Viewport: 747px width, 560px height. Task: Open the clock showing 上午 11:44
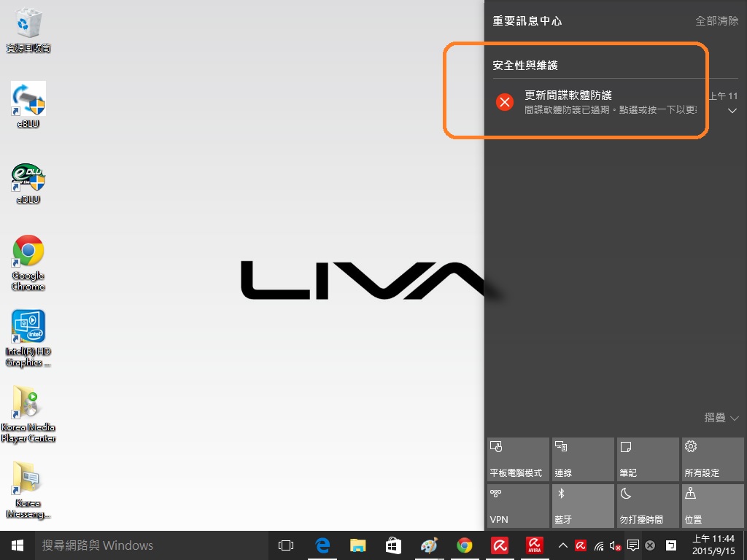pyautogui.click(x=713, y=545)
